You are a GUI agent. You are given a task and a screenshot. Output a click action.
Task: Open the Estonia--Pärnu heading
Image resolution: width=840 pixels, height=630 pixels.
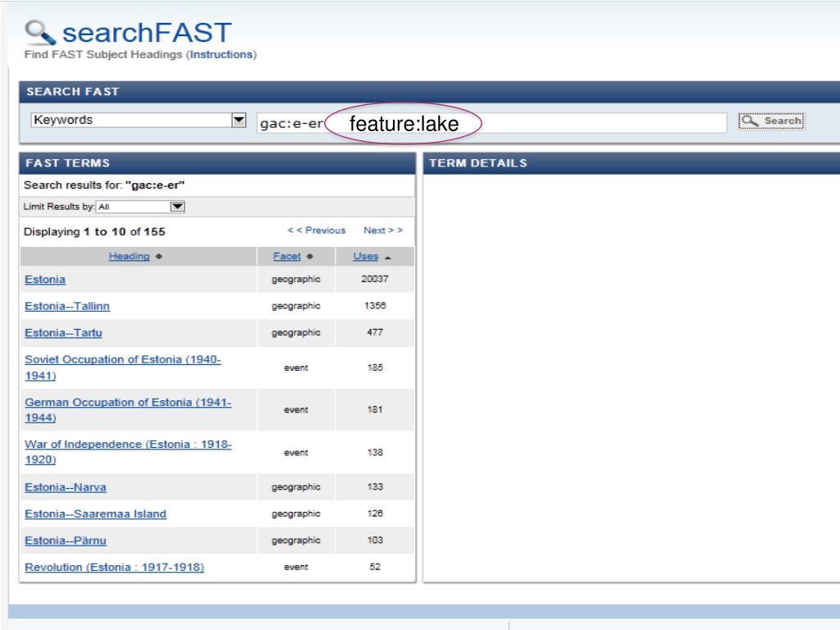coord(66,541)
